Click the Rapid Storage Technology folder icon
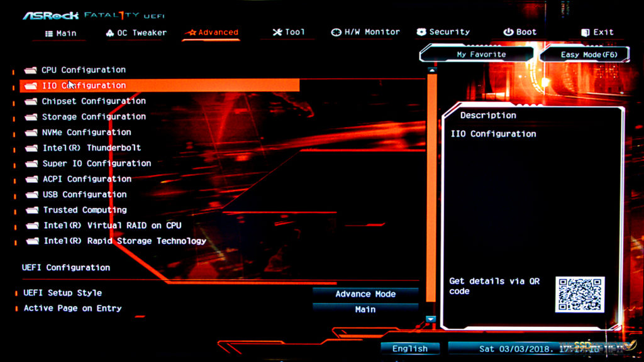The height and width of the screenshot is (362, 644). click(33, 241)
